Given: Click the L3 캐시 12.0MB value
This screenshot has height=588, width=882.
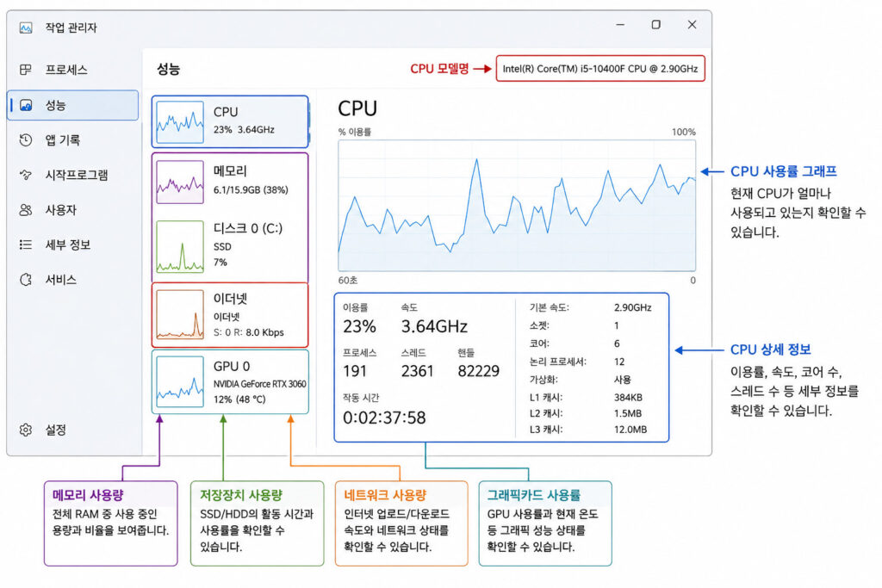Looking at the screenshot, I should (630, 430).
